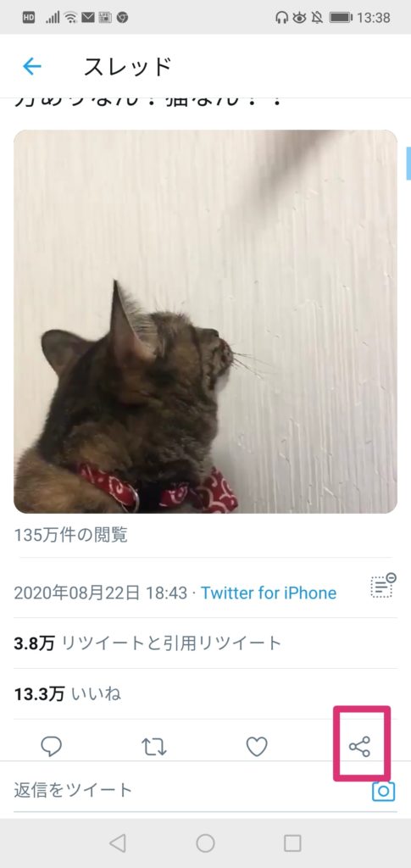Tap the Android home circle button
This screenshot has height=868, width=411.
[x=205, y=843]
